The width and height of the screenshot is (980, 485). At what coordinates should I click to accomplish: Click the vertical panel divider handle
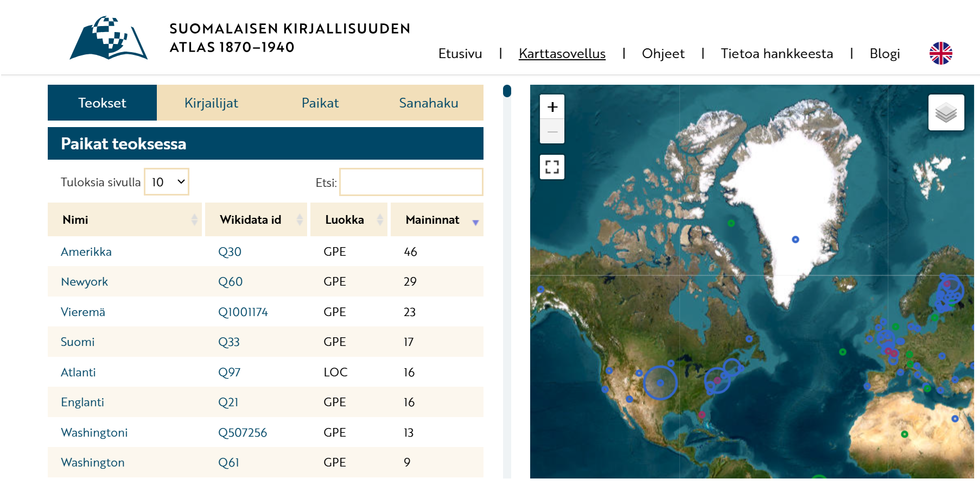point(507,91)
